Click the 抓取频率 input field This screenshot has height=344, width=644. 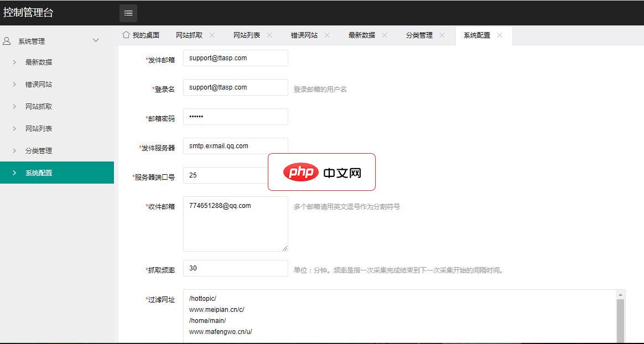(x=236, y=268)
